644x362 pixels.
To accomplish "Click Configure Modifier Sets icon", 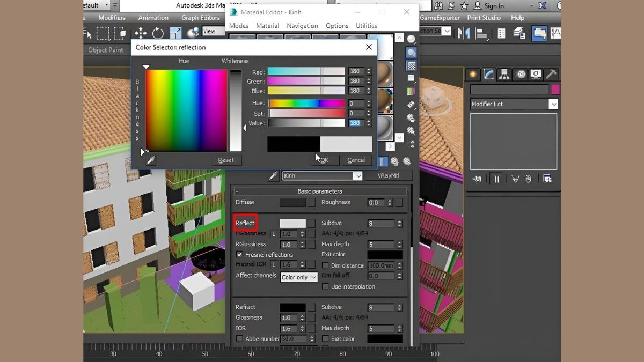I will pyautogui.click(x=547, y=179).
